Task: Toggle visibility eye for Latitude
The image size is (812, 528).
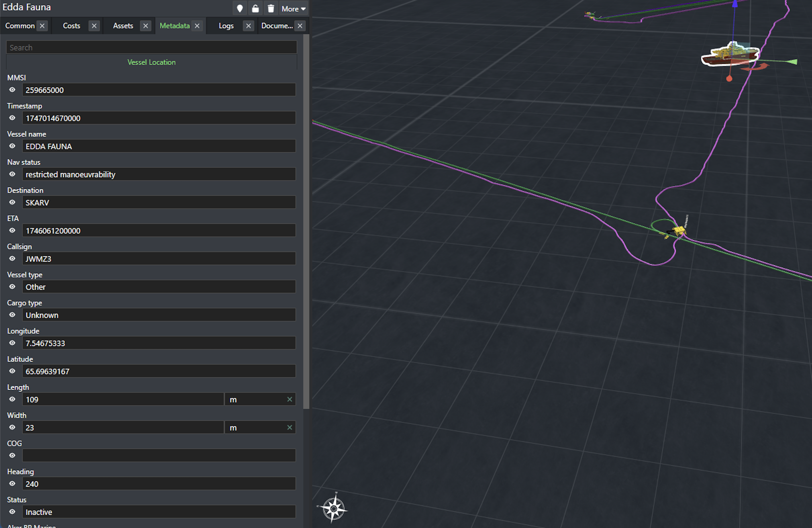Action: click(12, 371)
